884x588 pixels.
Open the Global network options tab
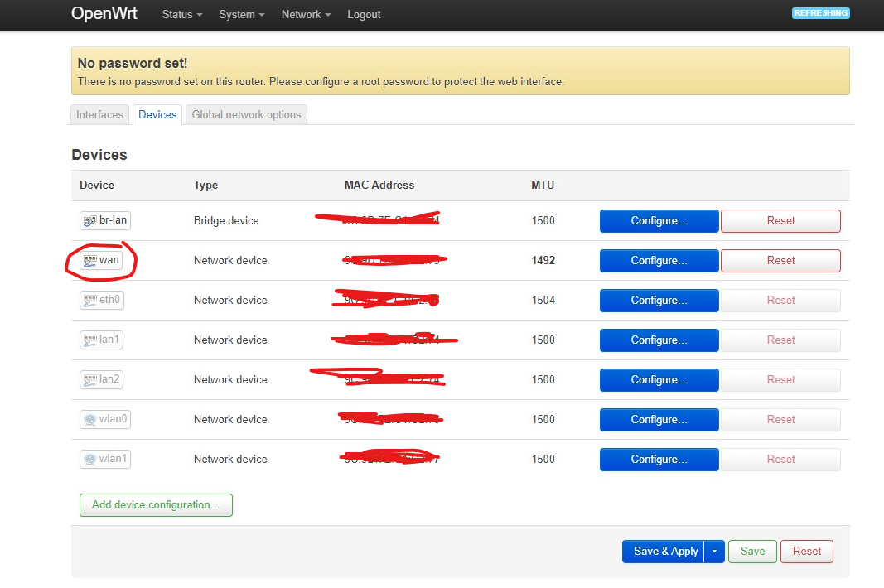[x=246, y=114]
